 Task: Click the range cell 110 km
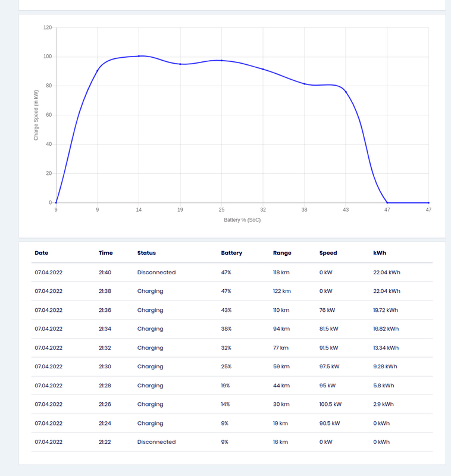(281, 310)
